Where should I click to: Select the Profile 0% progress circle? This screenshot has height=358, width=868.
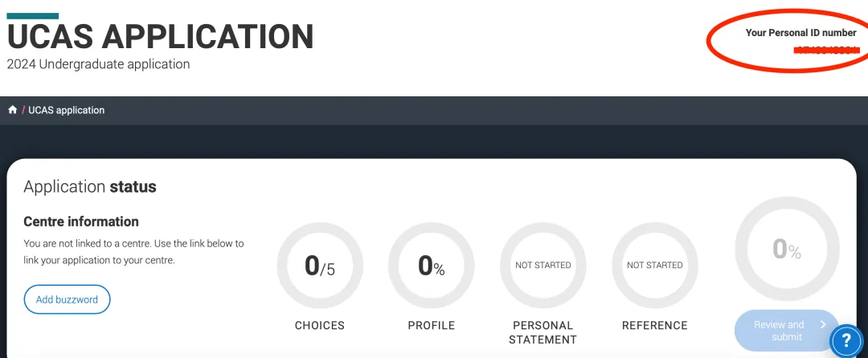click(x=432, y=266)
